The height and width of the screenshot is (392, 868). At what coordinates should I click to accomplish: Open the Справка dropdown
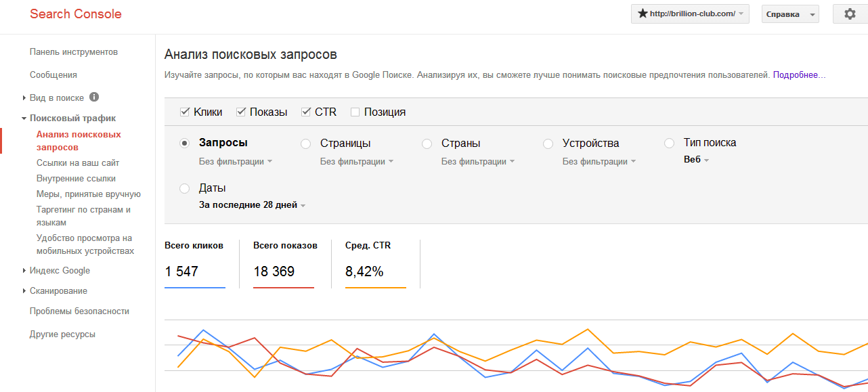789,14
